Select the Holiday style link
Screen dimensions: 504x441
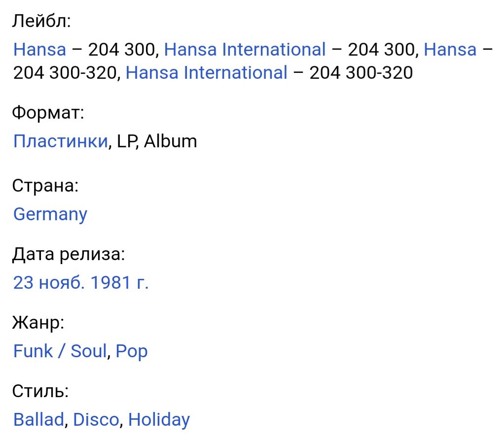point(159,420)
